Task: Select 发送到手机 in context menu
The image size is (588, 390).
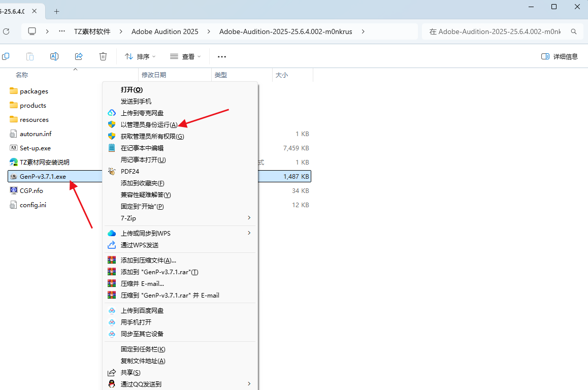Action: click(x=180, y=101)
